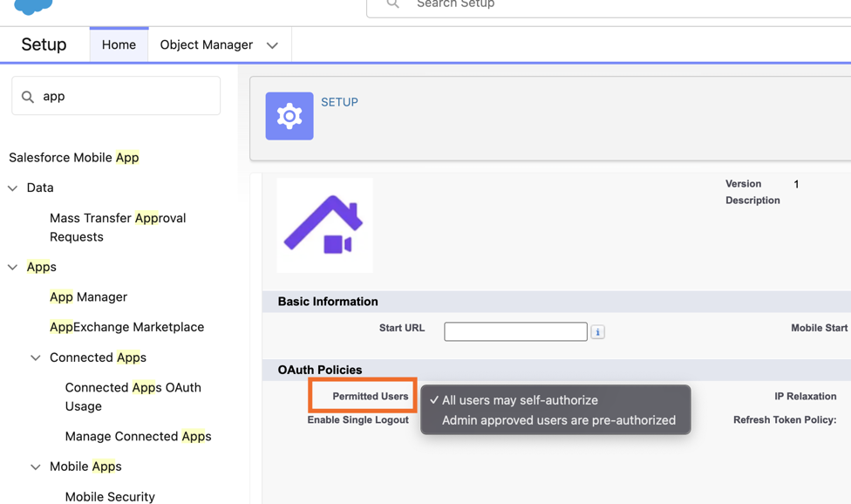Viewport: 851px width, 504px height.
Task: Open the Object Manager dropdown chevron
Action: pyautogui.click(x=272, y=45)
